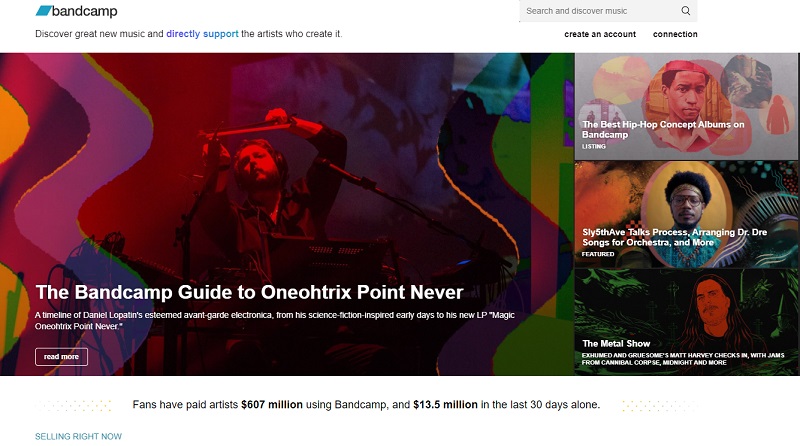800x446 pixels.
Task: Open the Sly5thAve Talks Process feature card
Action: [x=687, y=214]
